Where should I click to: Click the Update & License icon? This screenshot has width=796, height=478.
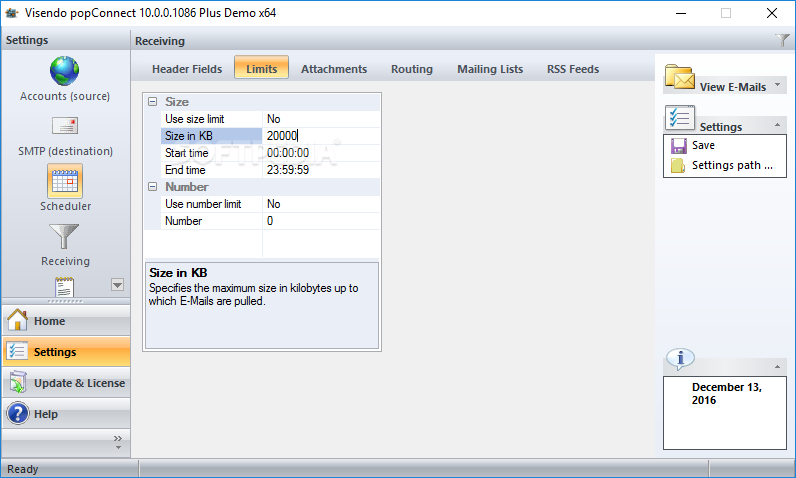[18, 382]
